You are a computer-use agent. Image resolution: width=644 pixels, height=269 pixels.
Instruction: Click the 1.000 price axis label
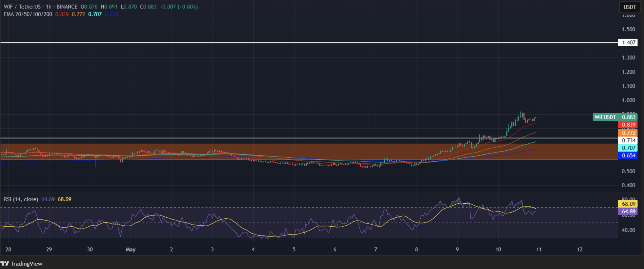click(628, 100)
